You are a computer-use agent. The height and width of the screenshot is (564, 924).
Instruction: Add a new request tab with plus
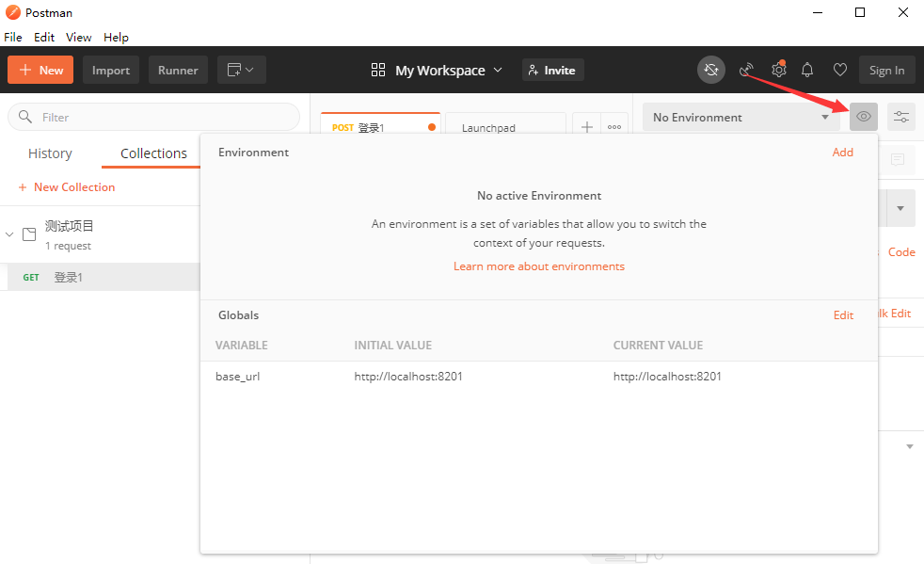pos(587,127)
